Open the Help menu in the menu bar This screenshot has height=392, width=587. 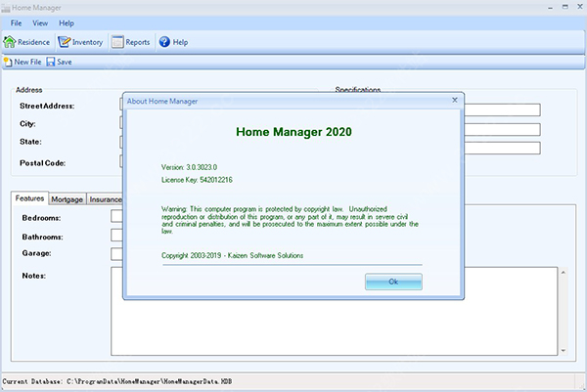pyautogui.click(x=67, y=23)
